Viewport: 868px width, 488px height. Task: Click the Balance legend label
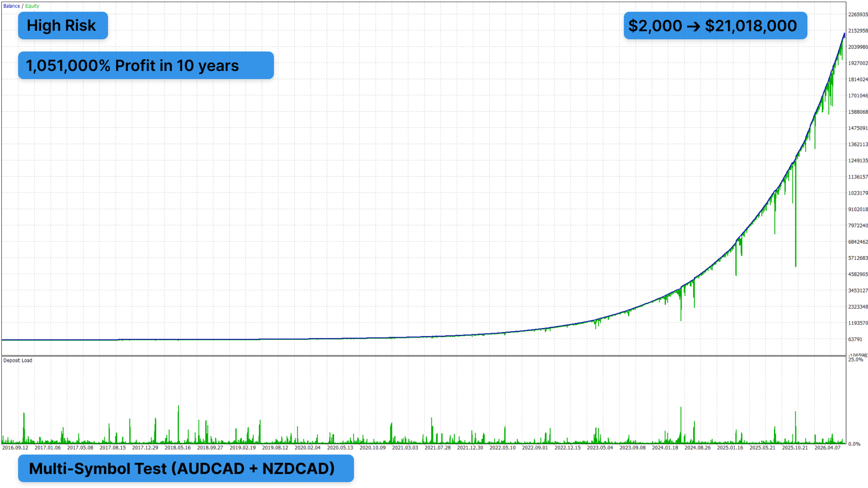pyautogui.click(x=12, y=6)
